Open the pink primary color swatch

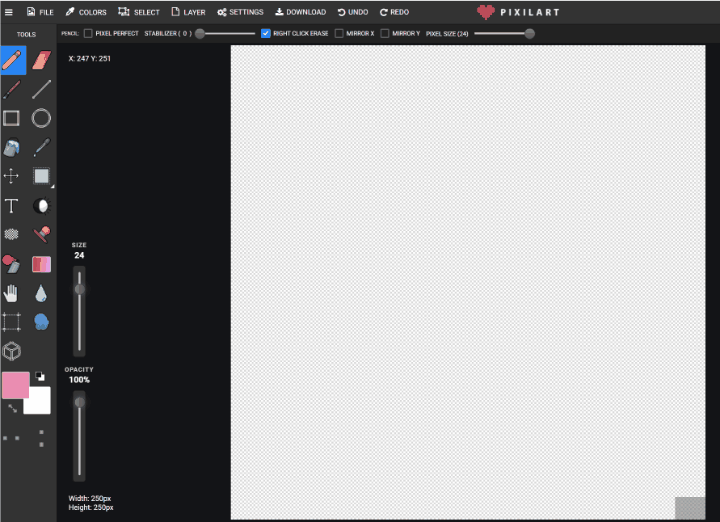16,385
